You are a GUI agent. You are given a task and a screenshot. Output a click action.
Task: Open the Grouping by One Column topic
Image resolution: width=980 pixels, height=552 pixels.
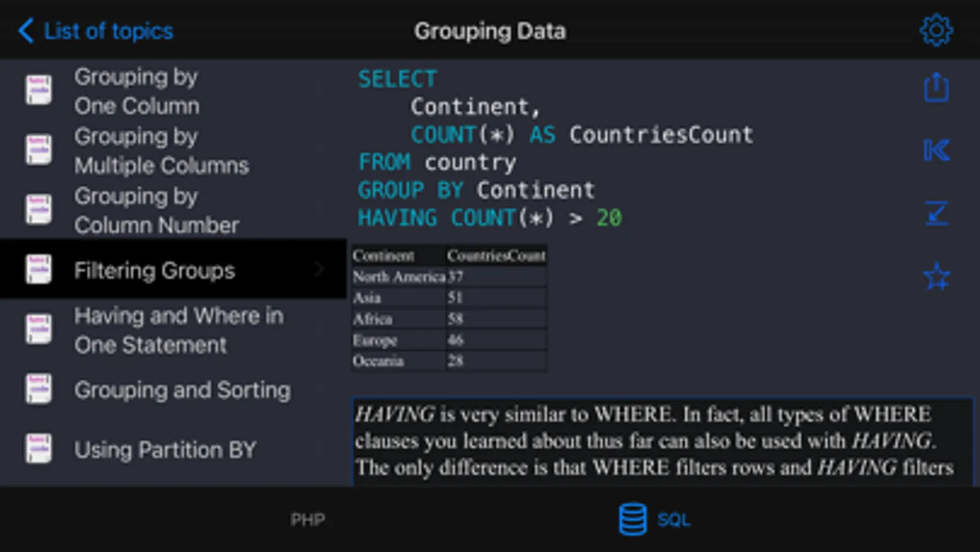click(173, 90)
